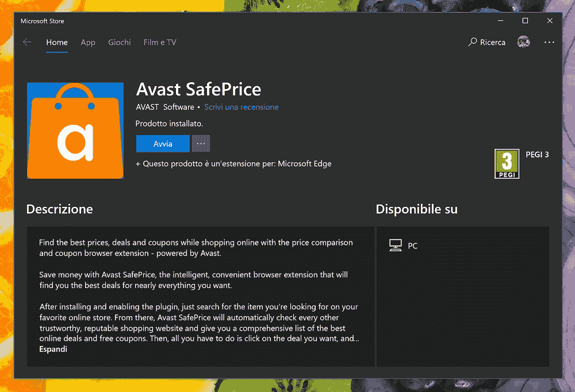Screen dimensions: 575x392
Task: Select the Home tab
Action: pyautogui.click(x=56, y=42)
